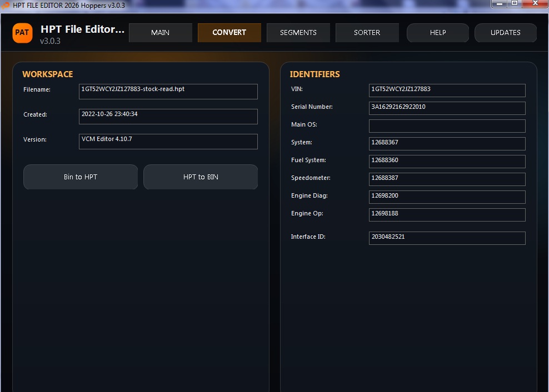
Task: Open the SEGMENTS tab
Action: [x=298, y=33]
